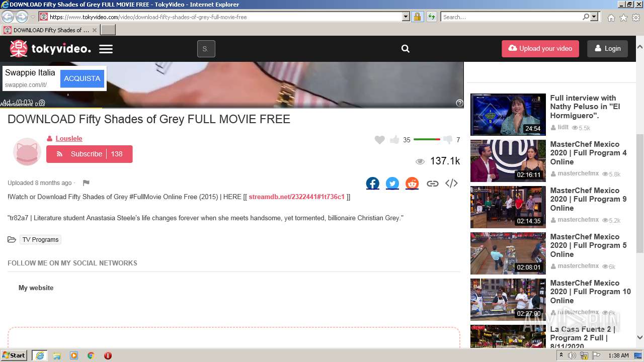Open La Casa Fuerte 2 video
Screen dimensions: 644x362
click(x=508, y=337)
